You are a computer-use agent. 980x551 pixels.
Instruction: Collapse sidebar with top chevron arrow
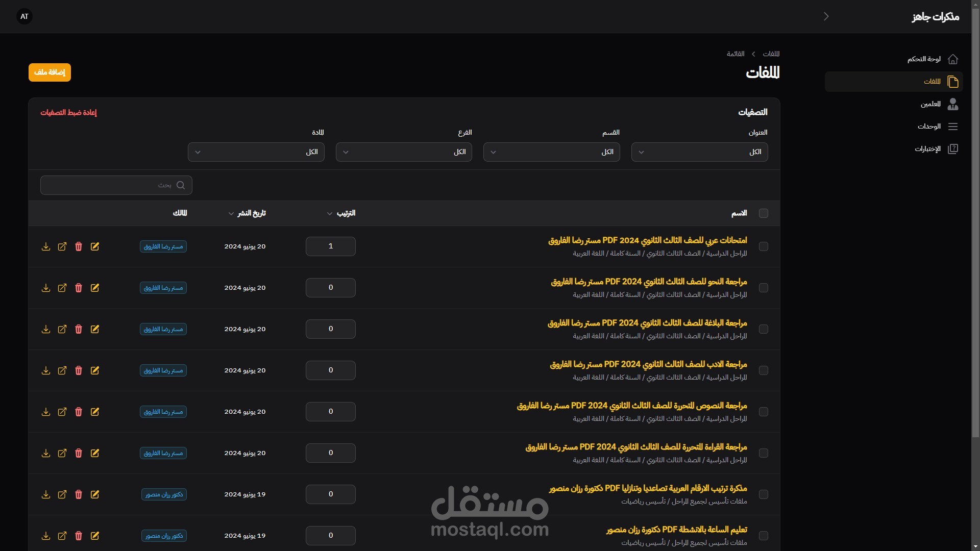(x=826, y=16)
